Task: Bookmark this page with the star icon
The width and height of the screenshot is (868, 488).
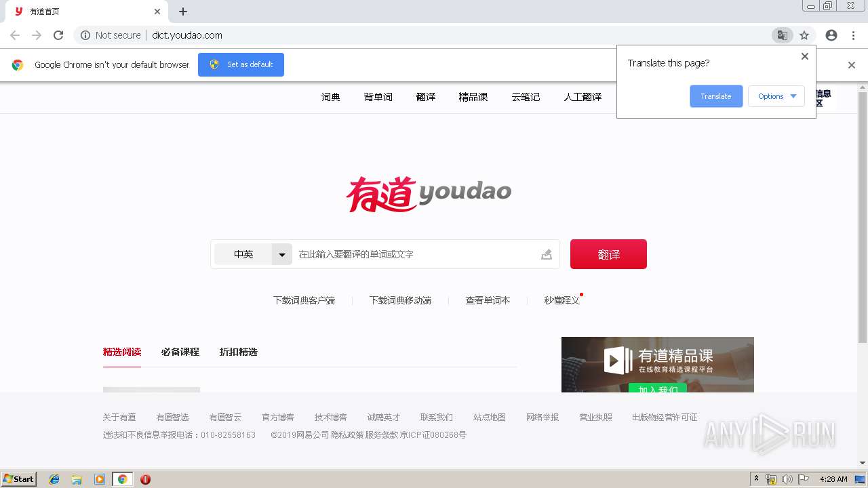Action: (804, 35)
